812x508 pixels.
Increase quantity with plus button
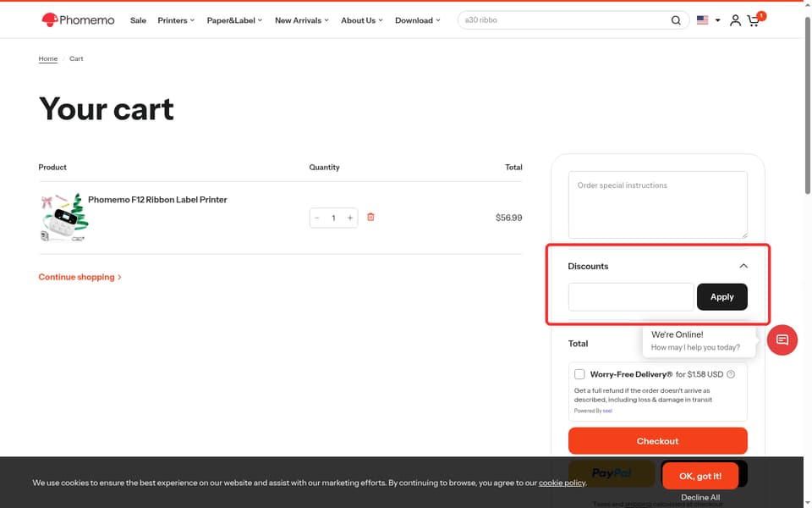pos(350,218)
